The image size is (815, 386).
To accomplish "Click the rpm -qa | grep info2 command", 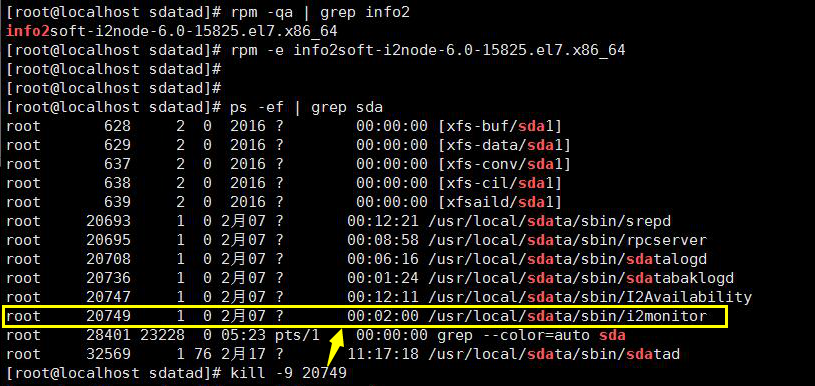I will [x=320, y=12].
